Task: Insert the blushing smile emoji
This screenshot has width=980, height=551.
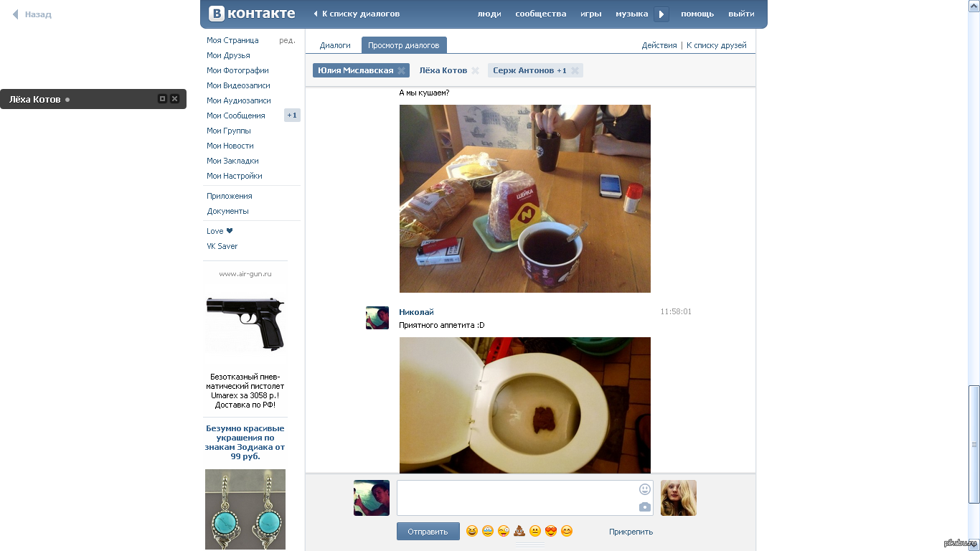Action: pyautogui.click(x=567, y=532)
